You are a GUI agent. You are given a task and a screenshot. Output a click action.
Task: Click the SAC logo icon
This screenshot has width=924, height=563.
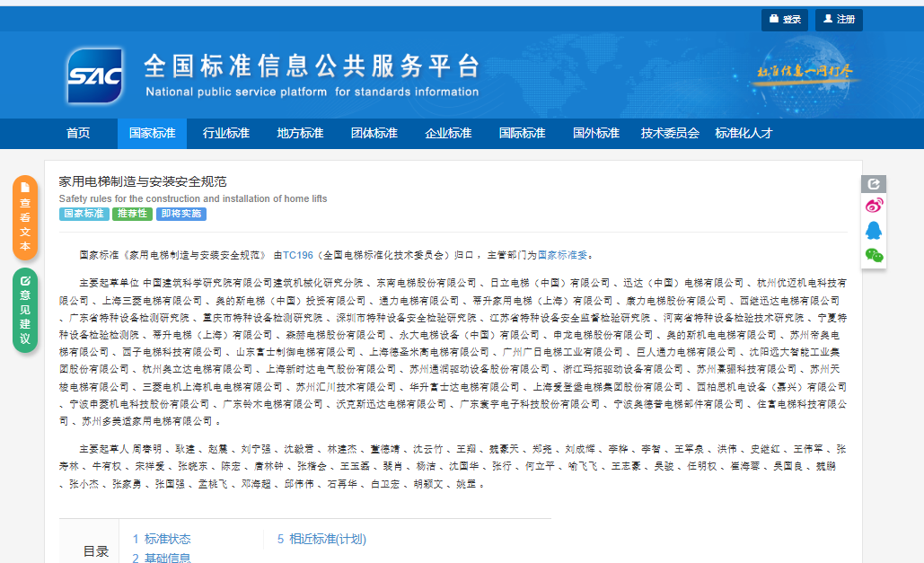coord(94,76)
